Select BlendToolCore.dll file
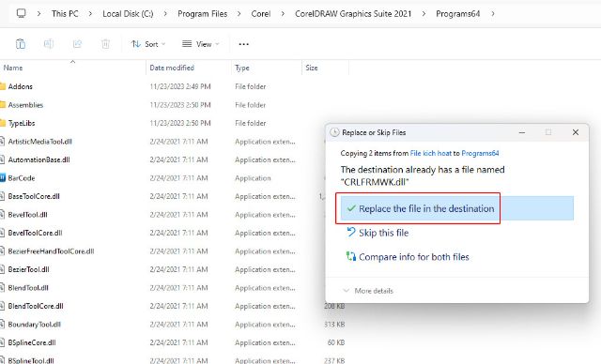Viewport: 601px width, 364px height. (36, 306)
